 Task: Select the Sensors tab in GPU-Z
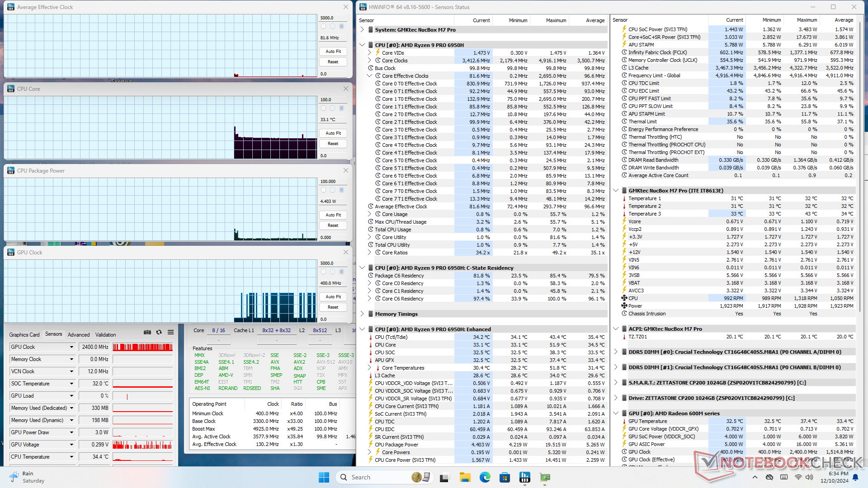pyautogui.click(x=54, y=334)
